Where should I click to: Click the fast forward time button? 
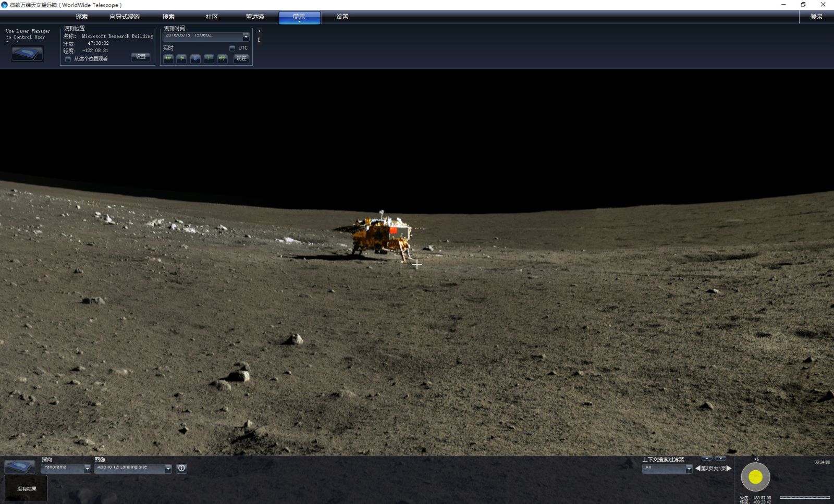(x=222, y=58)
